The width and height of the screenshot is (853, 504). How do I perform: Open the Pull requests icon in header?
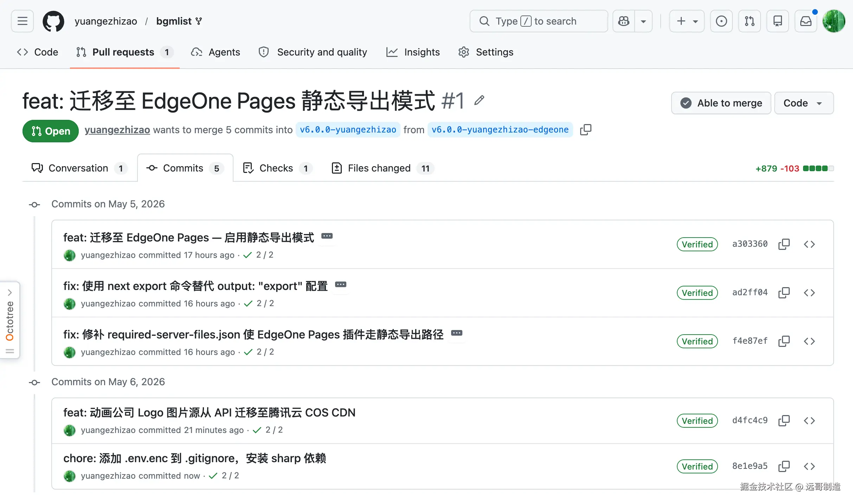tap(750, 21)
